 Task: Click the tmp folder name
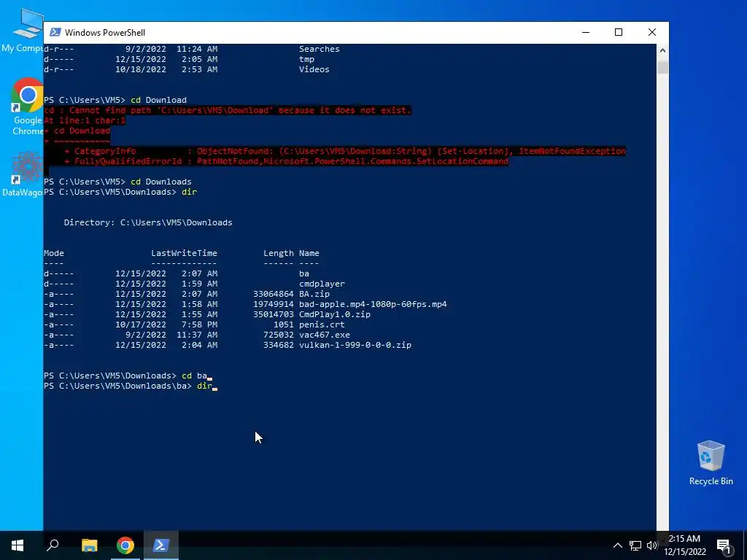pyautogui.click(x=307, y=60)
